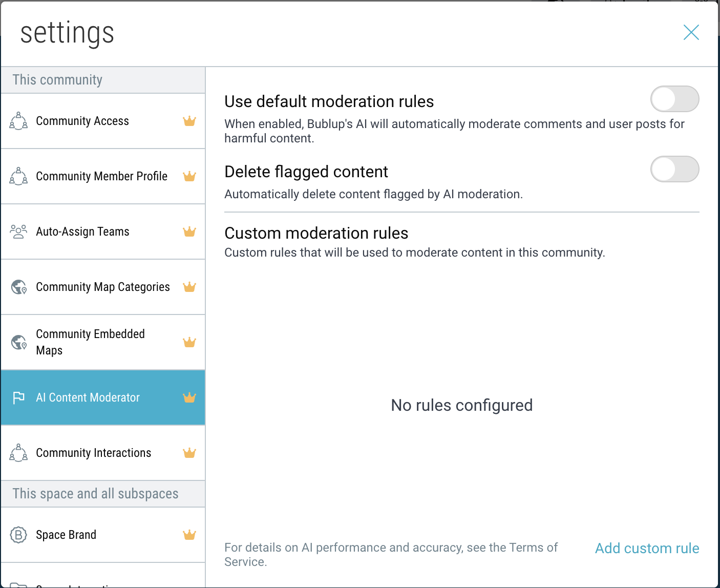Click the Community Embedded Maps globe icon
This screenshot has height=588, width=720.
point(19,342)
